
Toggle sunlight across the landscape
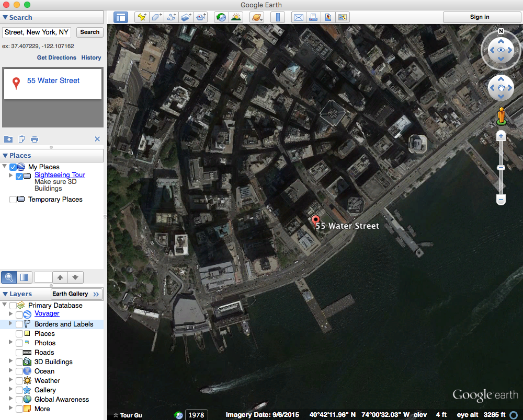click(236, 17)
